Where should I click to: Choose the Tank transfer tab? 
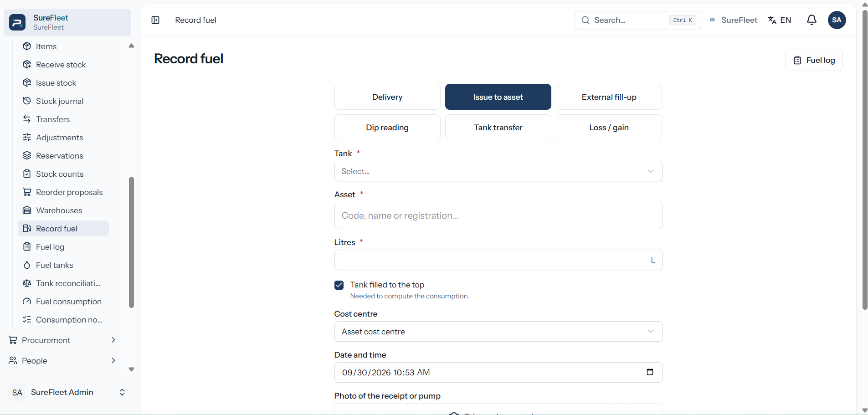(498, 128)
